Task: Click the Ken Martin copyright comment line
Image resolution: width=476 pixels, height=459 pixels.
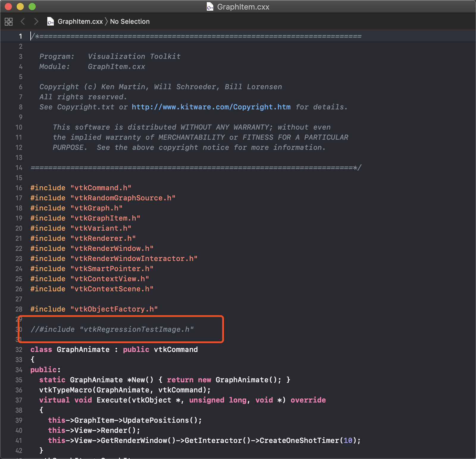Action: click(x=161, y=87)
